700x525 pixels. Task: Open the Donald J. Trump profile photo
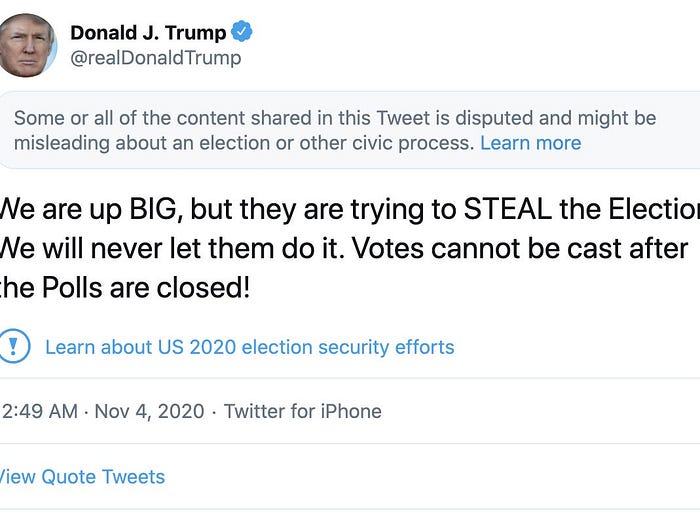[26, 45]
